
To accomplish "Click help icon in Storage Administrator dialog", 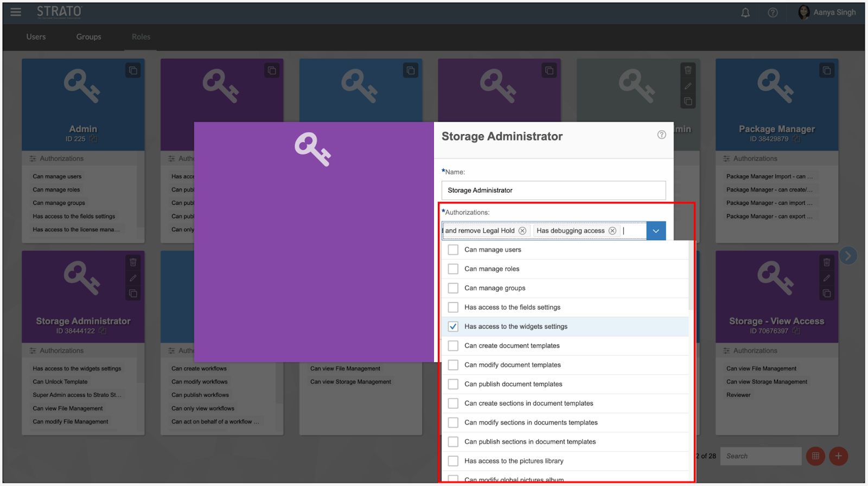I will pos(661,135).
